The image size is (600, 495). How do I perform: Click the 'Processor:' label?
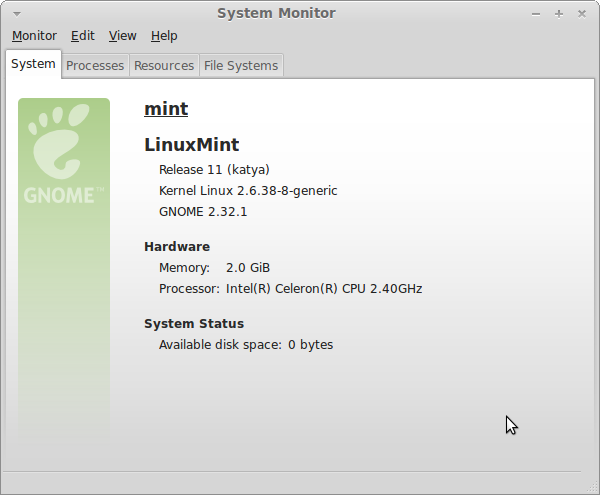click(189, 288)
